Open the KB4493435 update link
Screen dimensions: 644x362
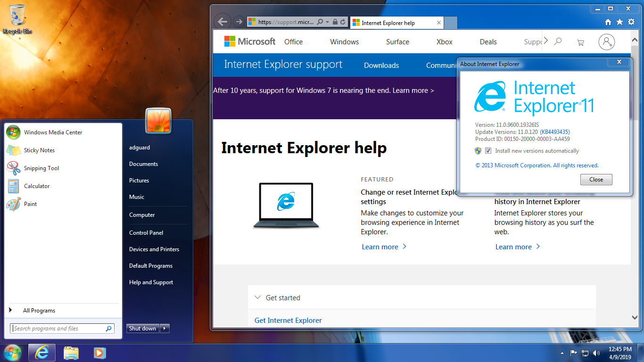point(555,132)
